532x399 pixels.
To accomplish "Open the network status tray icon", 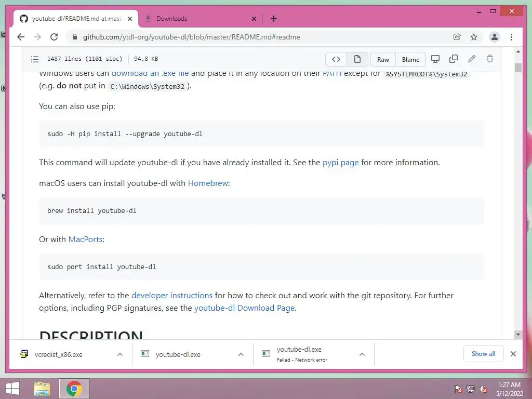I will (471, 389).
